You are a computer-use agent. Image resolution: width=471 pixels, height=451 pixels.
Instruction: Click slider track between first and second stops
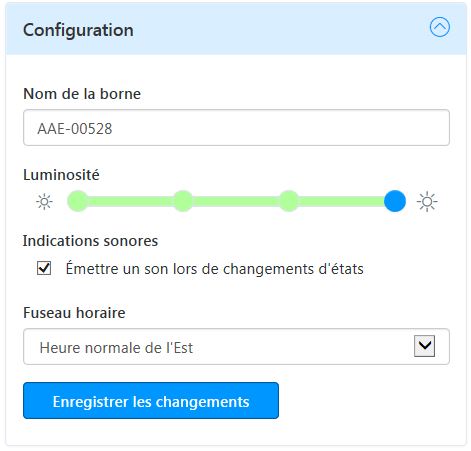(130, 201)
